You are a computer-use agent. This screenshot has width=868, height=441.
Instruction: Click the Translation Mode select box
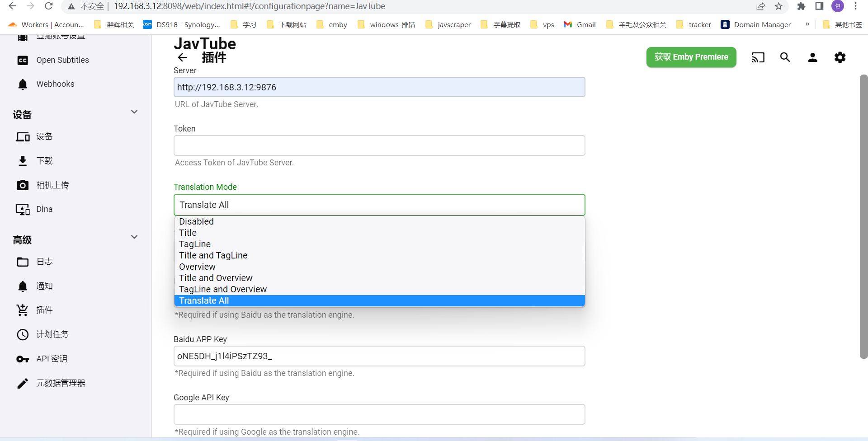coord(379,205)
